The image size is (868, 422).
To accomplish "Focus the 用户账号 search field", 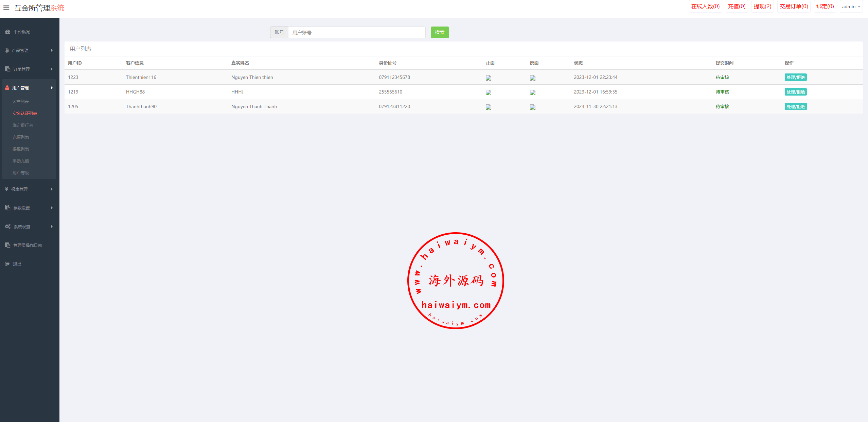I will coord(356,32).
